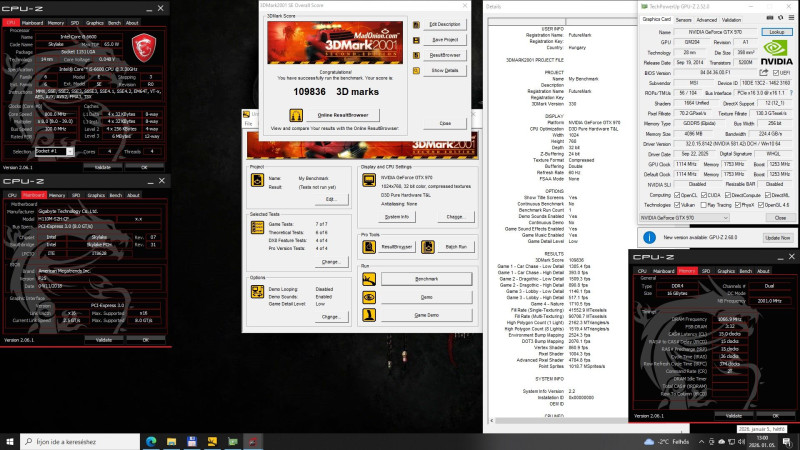Open the GPU selection dropdown in GPU-Z
The height and width of the screenshot is (450, 800).
click(684, 218)
